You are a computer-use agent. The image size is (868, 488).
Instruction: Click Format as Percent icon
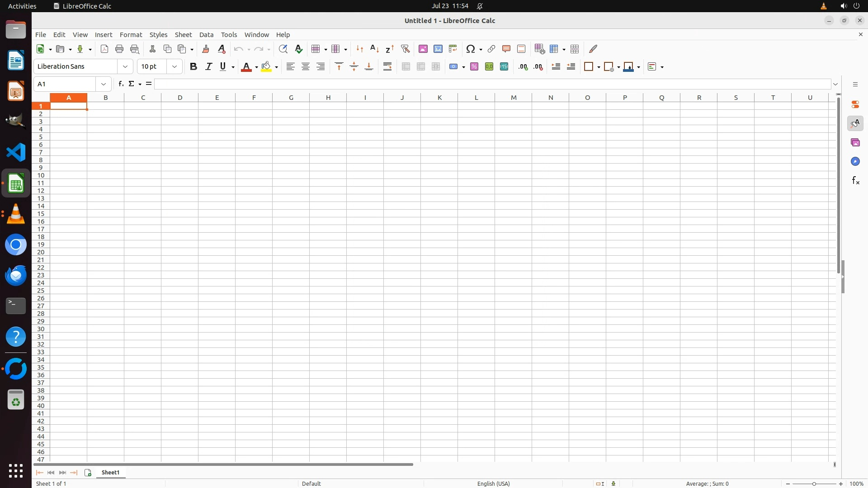point(474,66)
